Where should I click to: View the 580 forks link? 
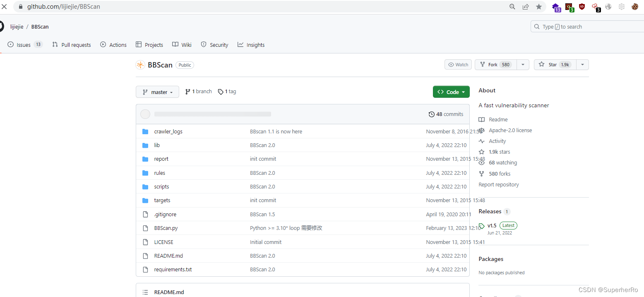point(495,174)
